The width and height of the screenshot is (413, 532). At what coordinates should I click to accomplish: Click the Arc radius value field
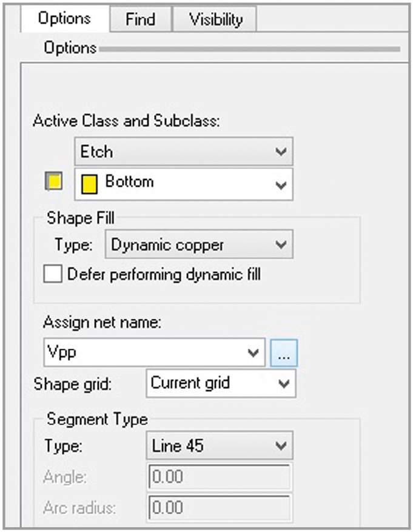(x=220, y=507)
